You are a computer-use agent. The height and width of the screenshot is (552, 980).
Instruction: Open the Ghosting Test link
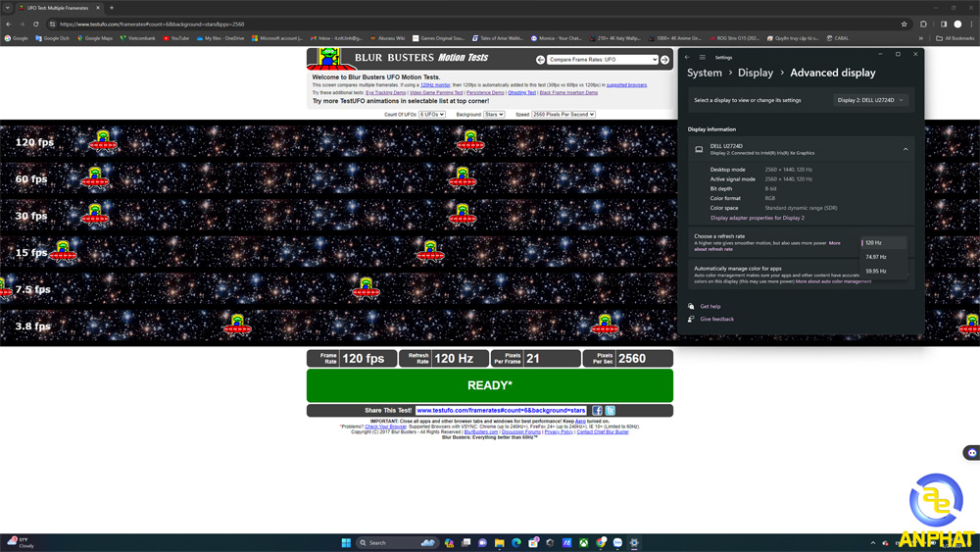[522, 92]
